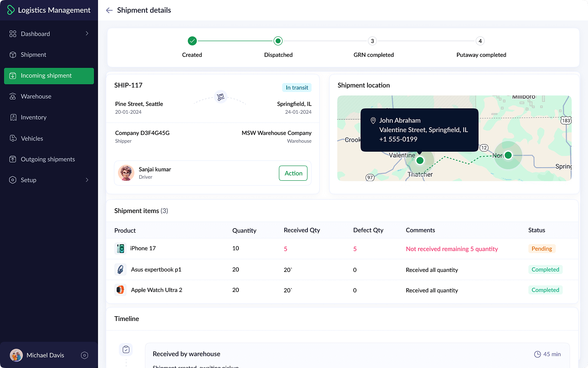Open settings icon next to Michael Davis
Screen dimensions: 588x368
click(85, 355)
